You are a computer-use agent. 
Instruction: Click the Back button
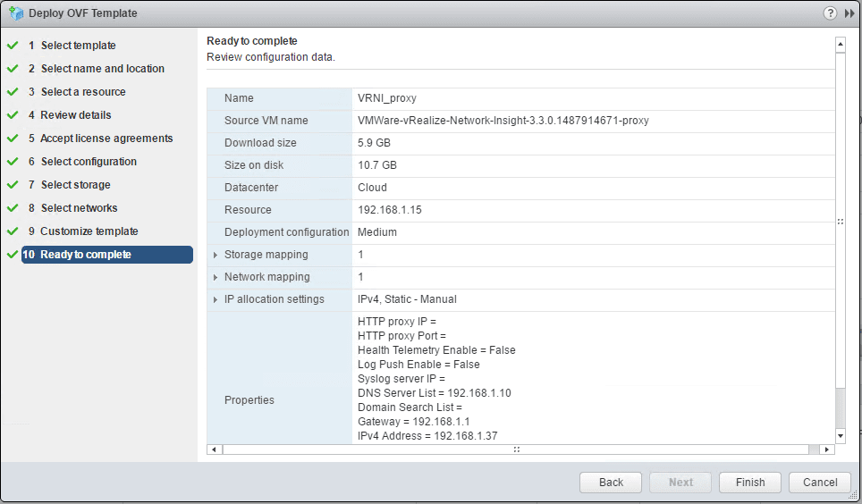[611, 483]
